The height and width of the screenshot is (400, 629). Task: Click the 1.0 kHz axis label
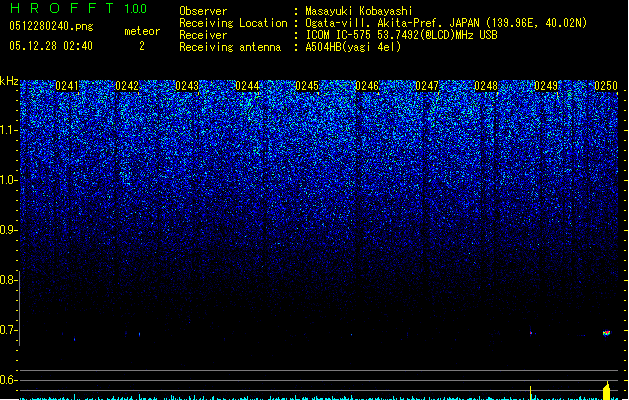[x=9, y=180]
